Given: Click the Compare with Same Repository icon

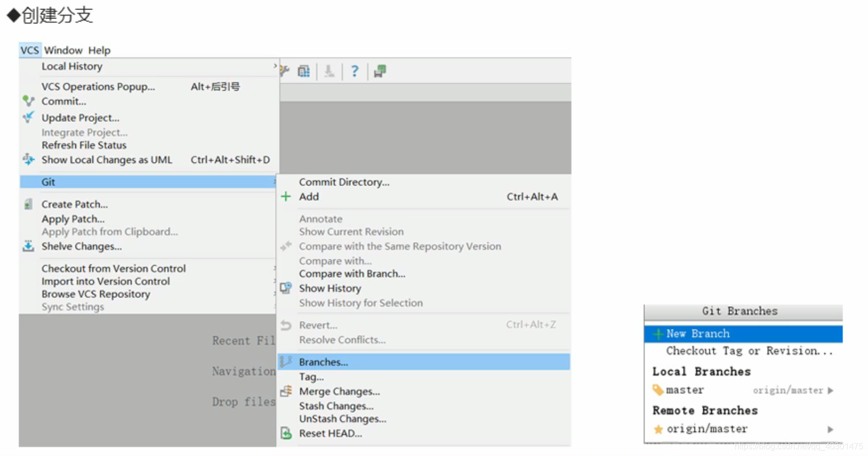Looking at the screenshot, I should tap(286, 246).
